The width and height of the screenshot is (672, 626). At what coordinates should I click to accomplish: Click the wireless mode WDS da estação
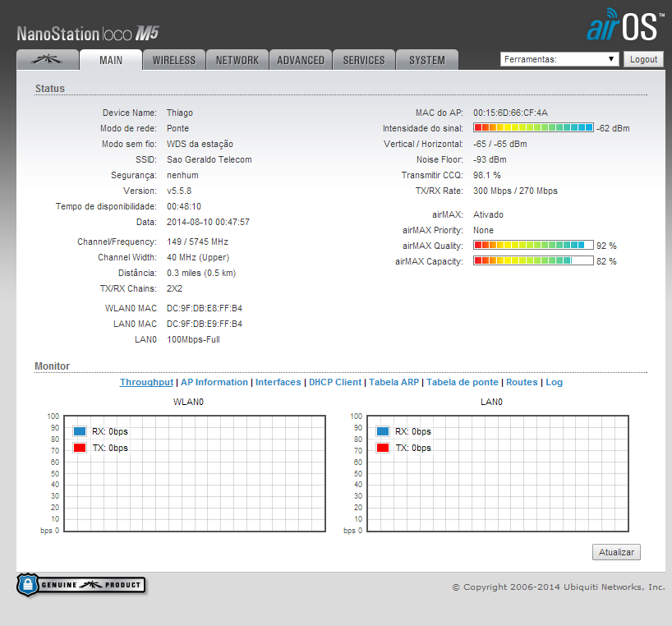point(200,144)
